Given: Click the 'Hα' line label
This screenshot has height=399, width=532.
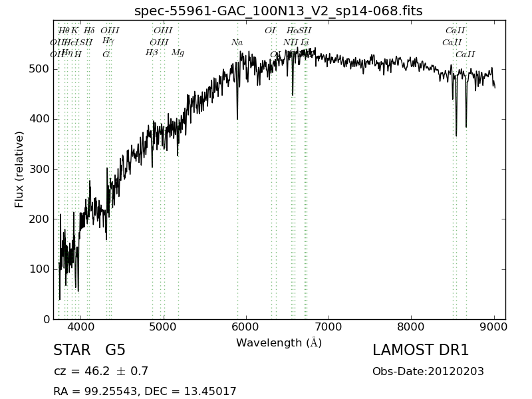Looking at the screenshot, I should tap(292, 31).
